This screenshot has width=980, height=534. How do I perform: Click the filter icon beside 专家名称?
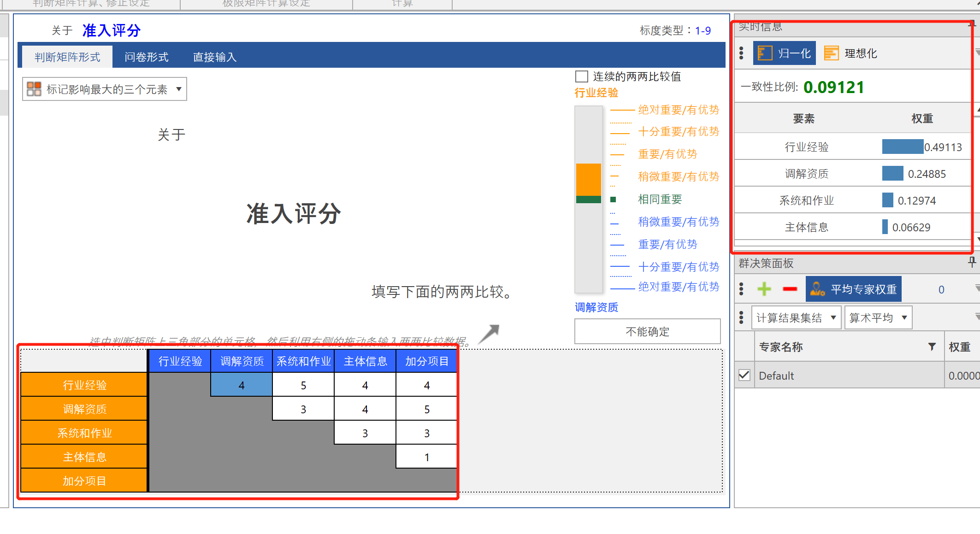(932, 346)
